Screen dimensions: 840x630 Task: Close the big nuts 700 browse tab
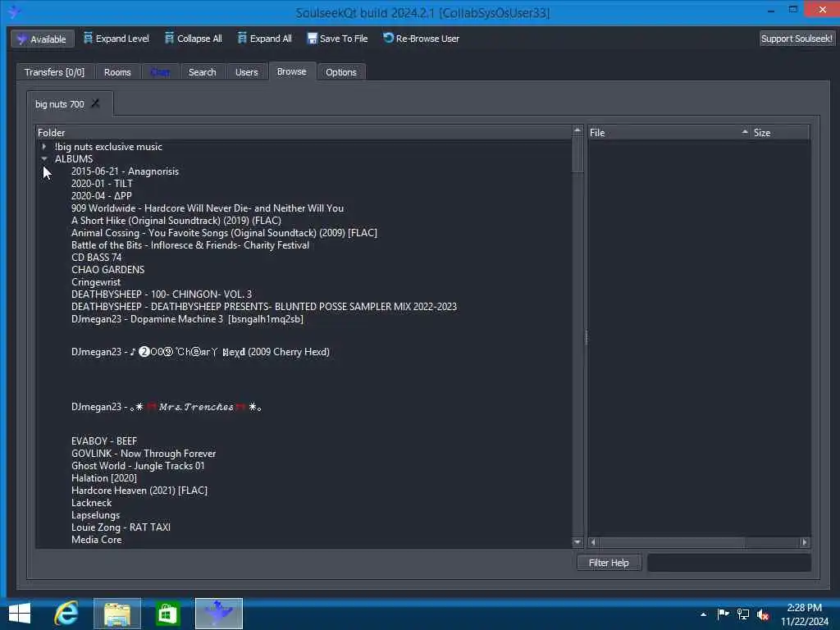pos(95,103)
